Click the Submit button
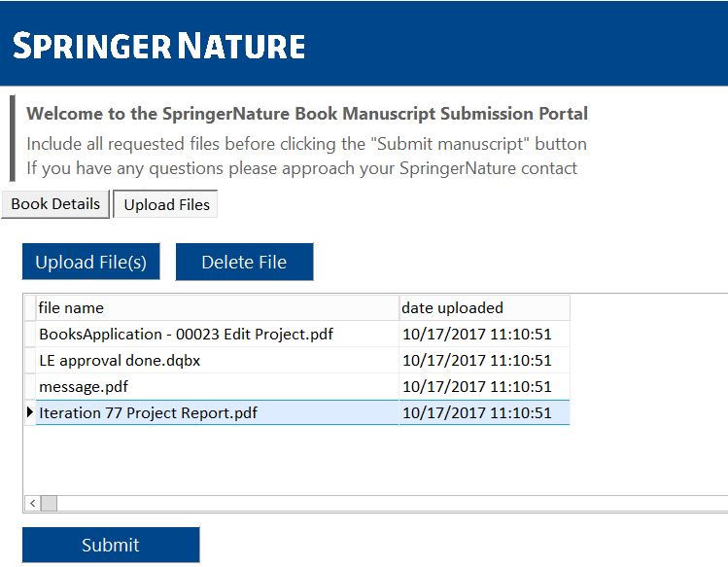 click(111, 545)
